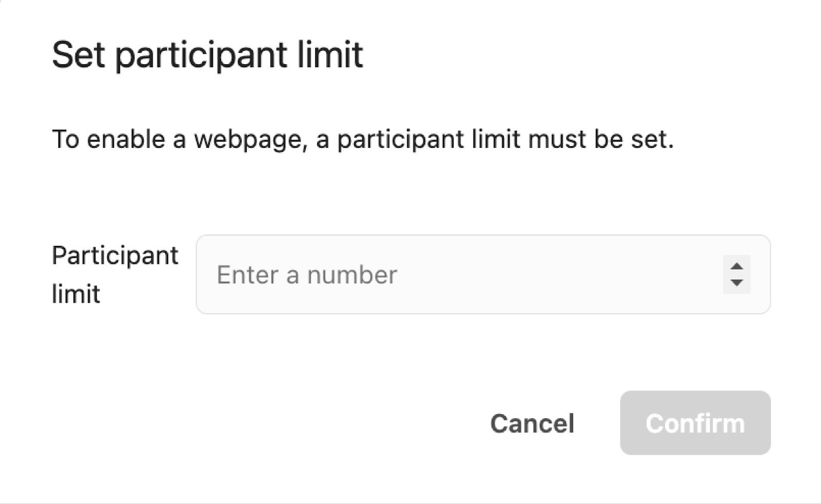Image resolution: width=821 pixels, height=504 pixels.
Task: Increase participant limit with up arrow
Action: 737,266
